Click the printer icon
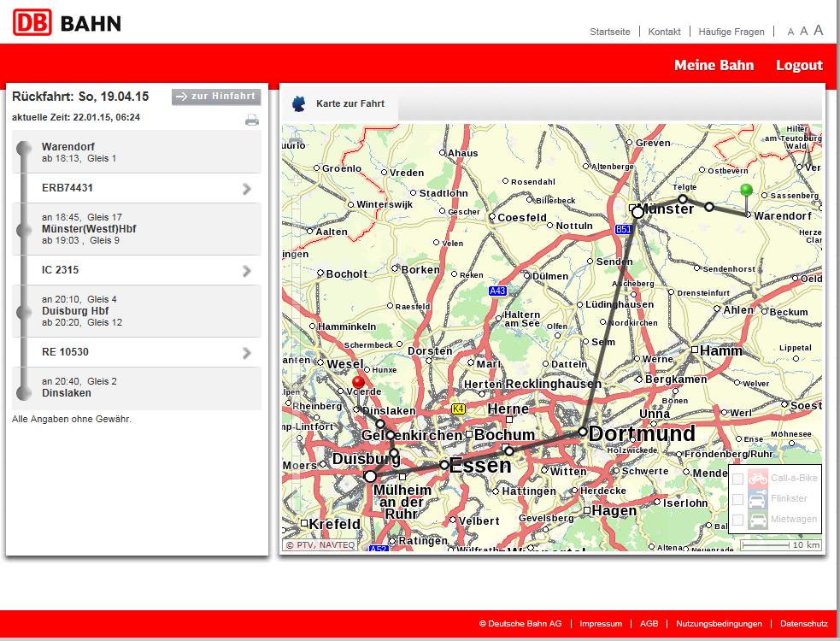The width and height of the screenshot is (840, 641). click(252, 120)
